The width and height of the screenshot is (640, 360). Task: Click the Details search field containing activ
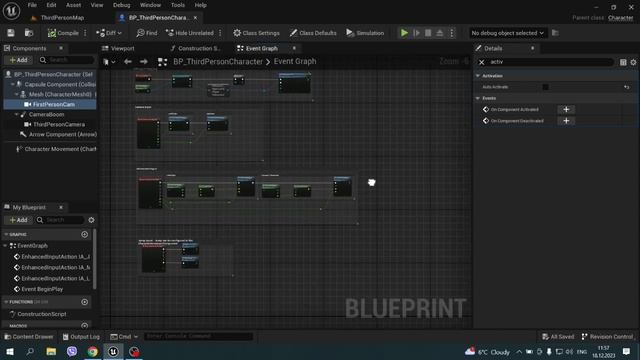point(550,62)
